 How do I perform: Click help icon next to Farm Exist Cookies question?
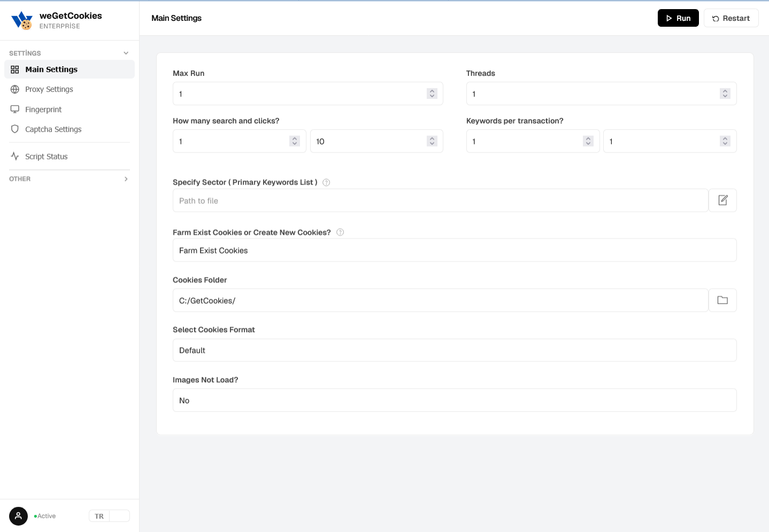[x=340, y=233]
